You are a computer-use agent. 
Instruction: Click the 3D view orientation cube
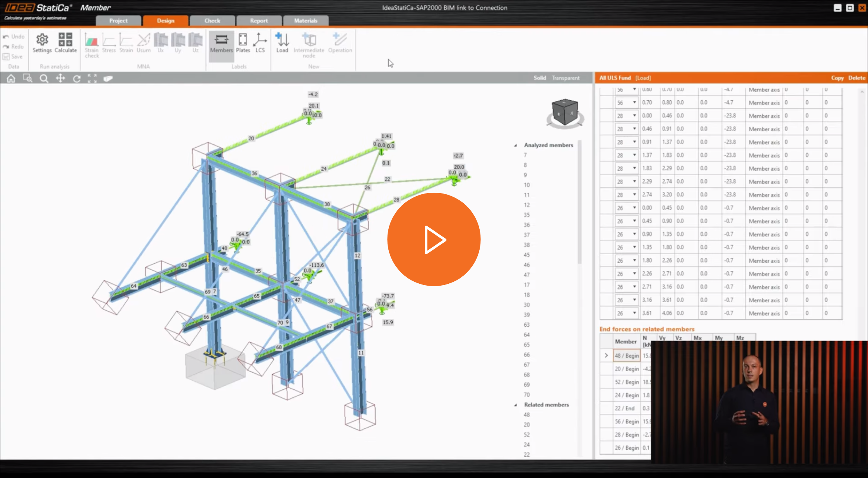click(565, 113)
